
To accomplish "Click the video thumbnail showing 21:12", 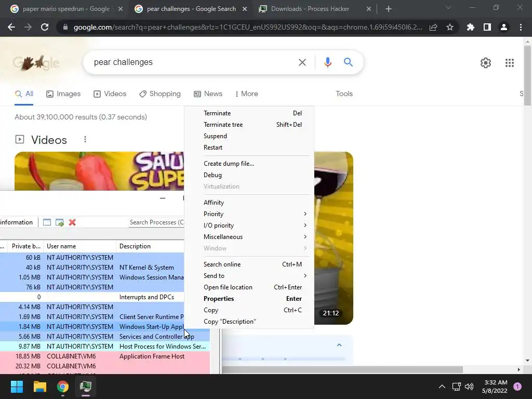I will [334, 238].
